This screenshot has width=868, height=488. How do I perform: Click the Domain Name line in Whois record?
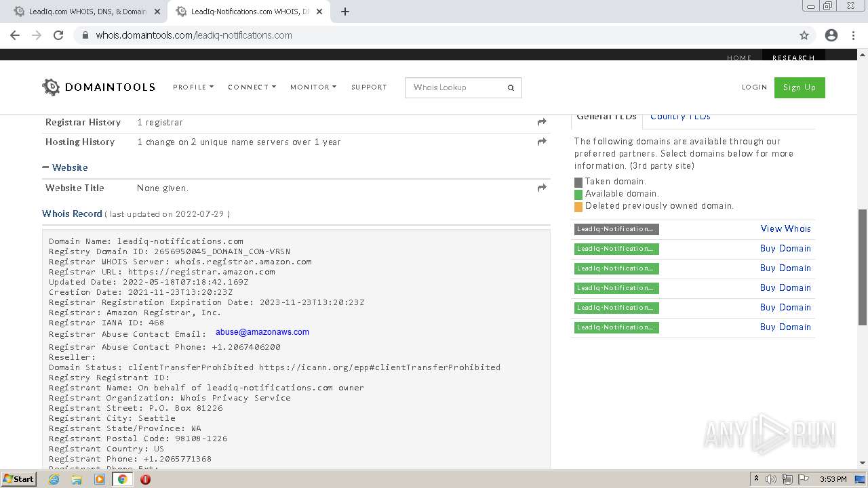tap(146, 241)
